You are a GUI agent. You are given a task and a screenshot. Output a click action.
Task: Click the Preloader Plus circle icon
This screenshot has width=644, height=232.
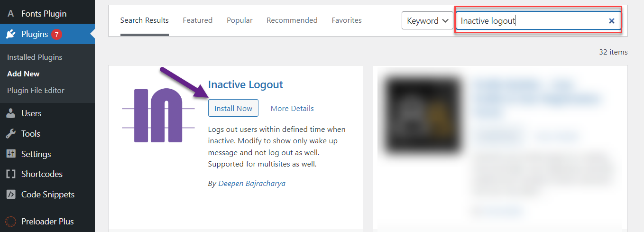click(x=11, y=222)
